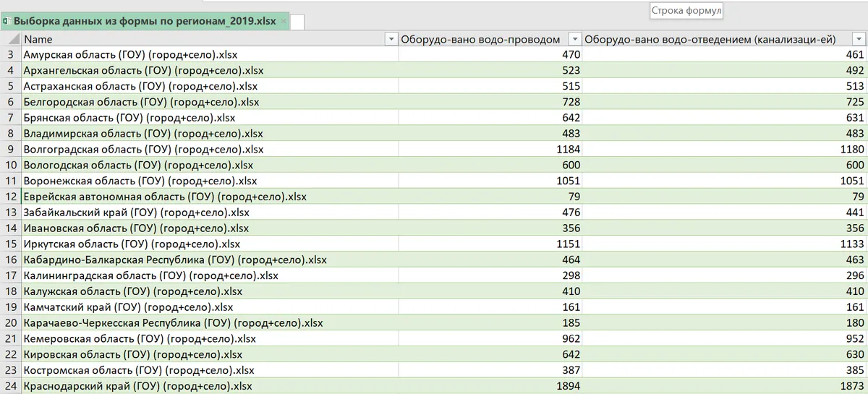
Task: Open the Оборудо-вано водо-проводом filter dropdown
Action: tap(575, 39)
